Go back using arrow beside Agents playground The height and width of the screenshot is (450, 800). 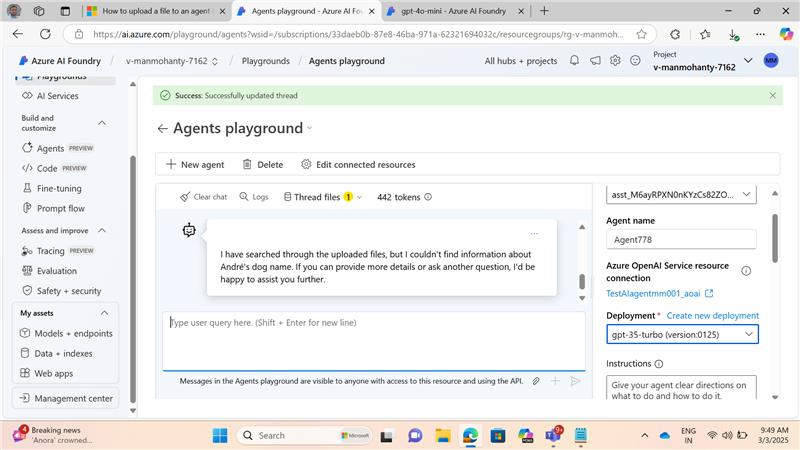(162, 129)
